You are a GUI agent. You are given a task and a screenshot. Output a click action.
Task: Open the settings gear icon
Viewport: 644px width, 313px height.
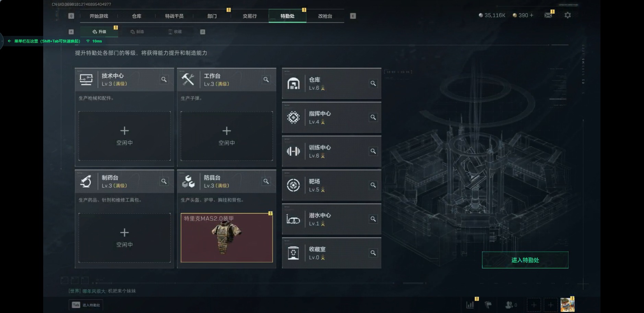coord(568,15)
